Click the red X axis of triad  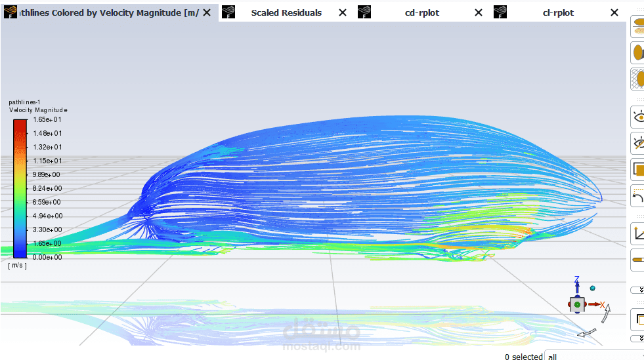pos(596,304)
